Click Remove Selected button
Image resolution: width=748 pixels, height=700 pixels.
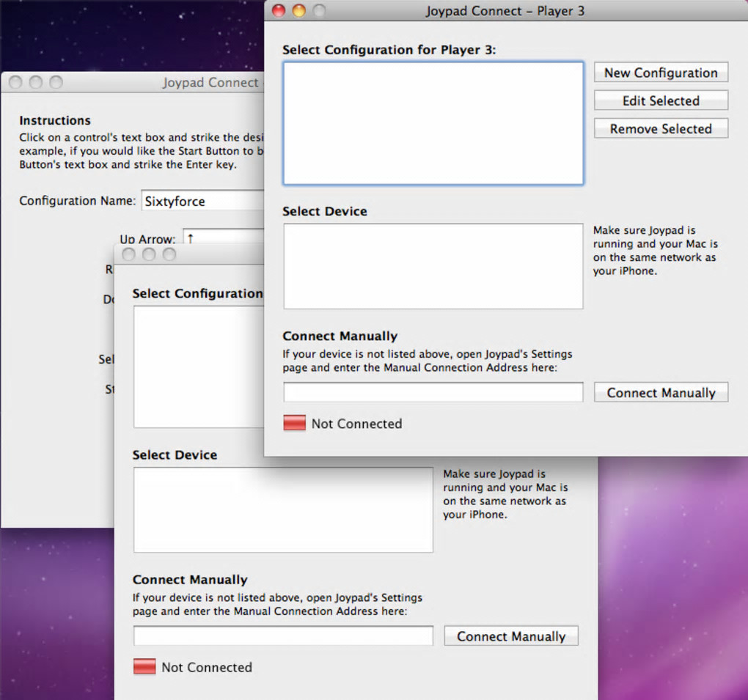[661, 129]
